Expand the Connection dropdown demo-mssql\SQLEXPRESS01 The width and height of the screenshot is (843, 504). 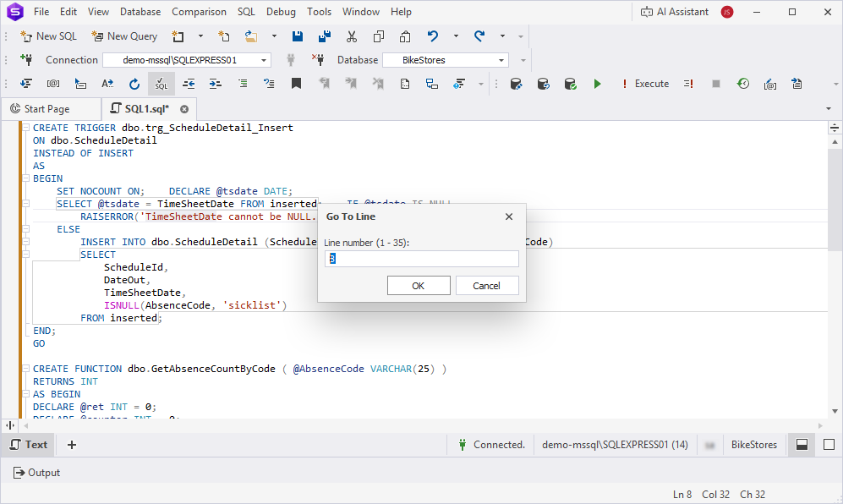[x=264, y=60]
